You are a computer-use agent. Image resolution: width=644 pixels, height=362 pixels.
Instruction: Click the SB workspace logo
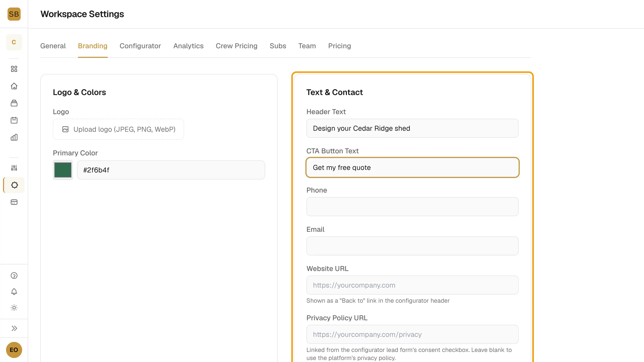(x=14, y=14)
